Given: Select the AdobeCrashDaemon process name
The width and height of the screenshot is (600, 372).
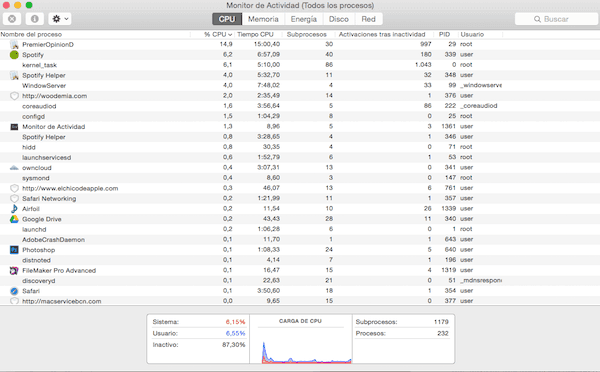Looking at the screenshot, I should (x=54, y=240).
